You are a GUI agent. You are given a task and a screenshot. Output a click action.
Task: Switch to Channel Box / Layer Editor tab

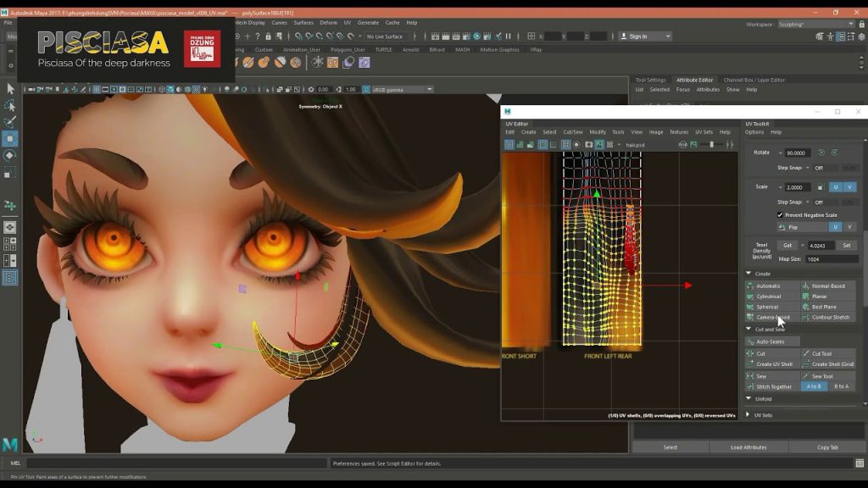point(754,80)
